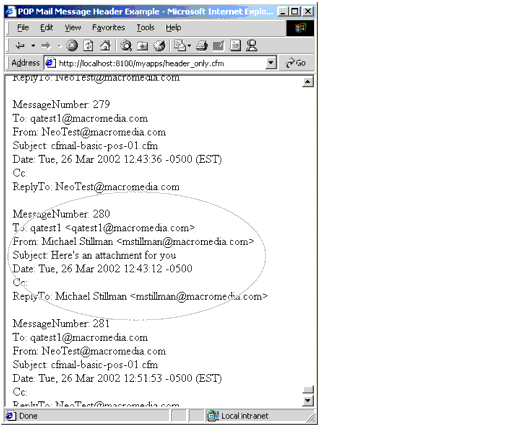514x426 pixels.
Task: Click 'From: Michael Stillman' line
Action: coord(133,242)
